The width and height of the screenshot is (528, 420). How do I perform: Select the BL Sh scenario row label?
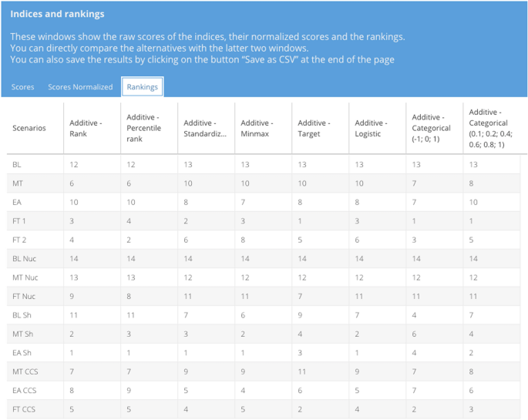tap(21, 315)
